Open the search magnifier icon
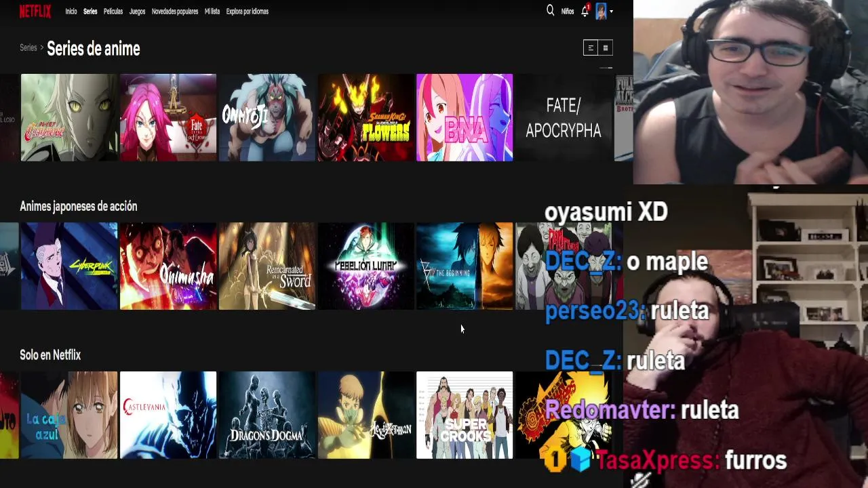 [550, 11]
